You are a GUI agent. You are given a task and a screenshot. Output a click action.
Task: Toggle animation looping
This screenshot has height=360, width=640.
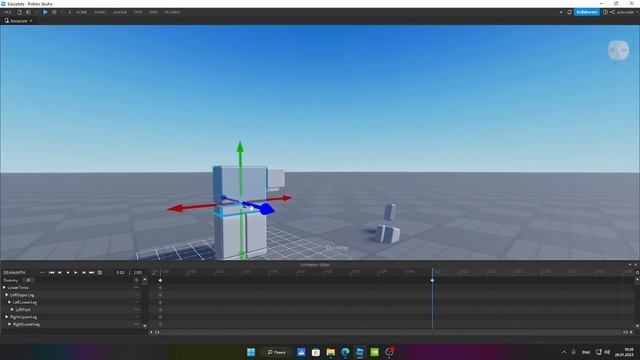point(100,273)
